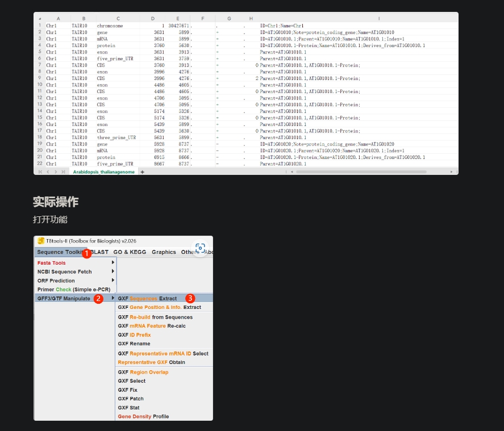Go to last sheet navigation arrow
Viewport: 504px width, 431px height.
tap(63, 171)
